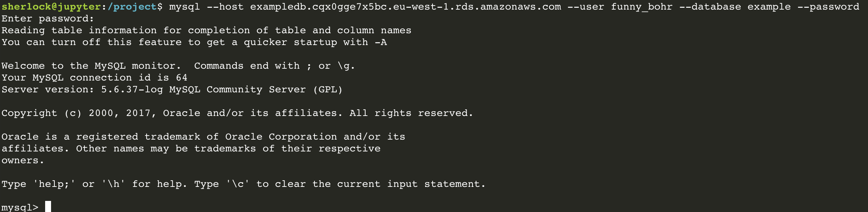868x212 pixels.
Task: Click the funny_bohr username argument
Action: point(642,7)
